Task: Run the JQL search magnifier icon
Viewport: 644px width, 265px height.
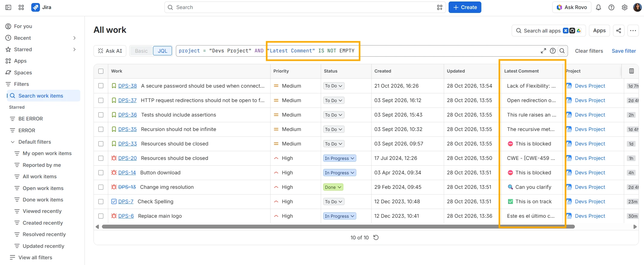Action: pos(562,51)
